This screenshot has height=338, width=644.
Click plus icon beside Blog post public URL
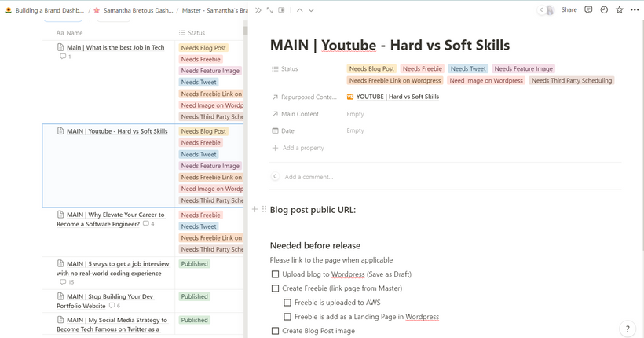[254, 209]
